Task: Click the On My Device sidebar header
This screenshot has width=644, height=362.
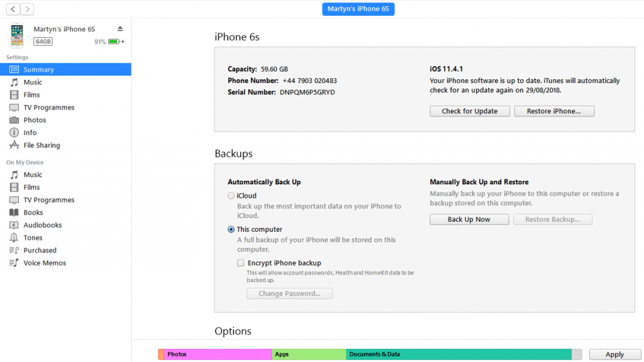Action: click(25, 163)
